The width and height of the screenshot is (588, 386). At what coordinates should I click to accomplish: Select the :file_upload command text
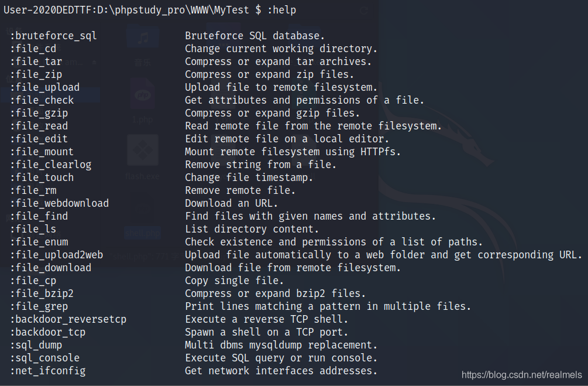coord(44,87)
